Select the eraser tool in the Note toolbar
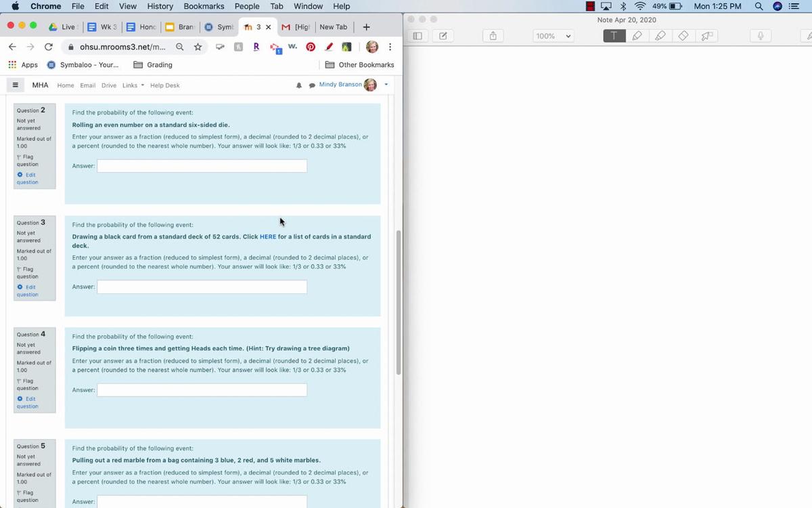The image size is (812, 508). 683,36
